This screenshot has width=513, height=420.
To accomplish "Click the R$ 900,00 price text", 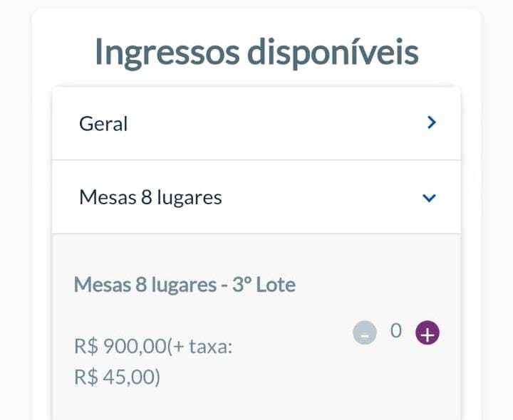I will coord(120,347).
